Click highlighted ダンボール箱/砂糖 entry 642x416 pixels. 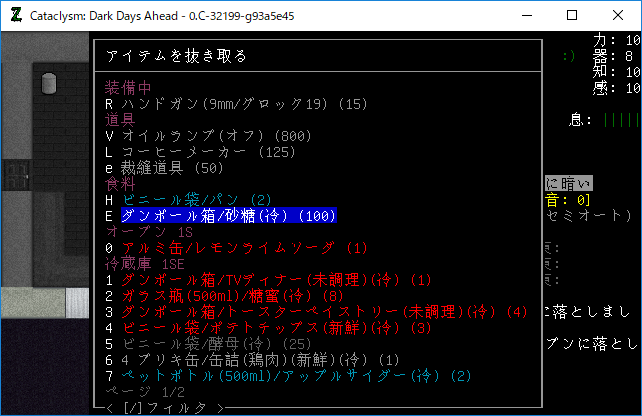[x=228, y=215]
